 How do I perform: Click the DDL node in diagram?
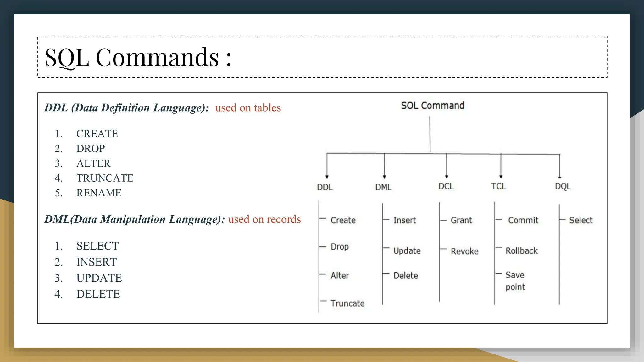click(325, 187)
